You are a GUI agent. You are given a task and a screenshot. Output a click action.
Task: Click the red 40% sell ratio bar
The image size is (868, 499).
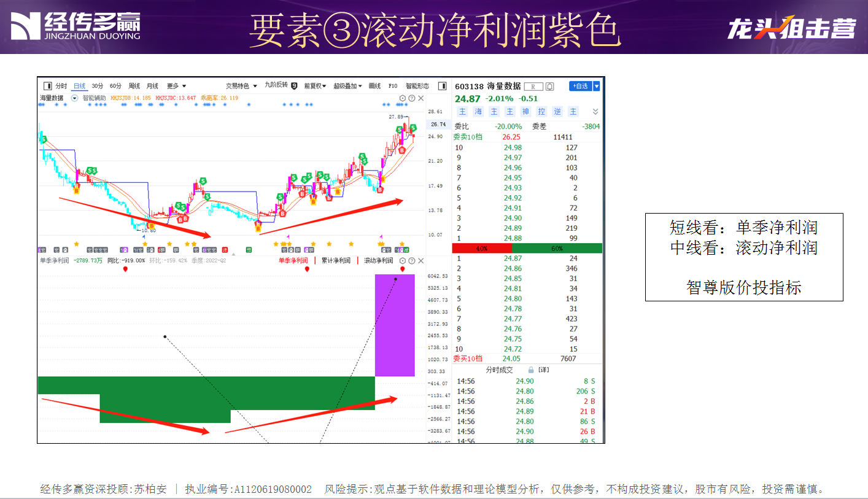[x=482, y=248]
